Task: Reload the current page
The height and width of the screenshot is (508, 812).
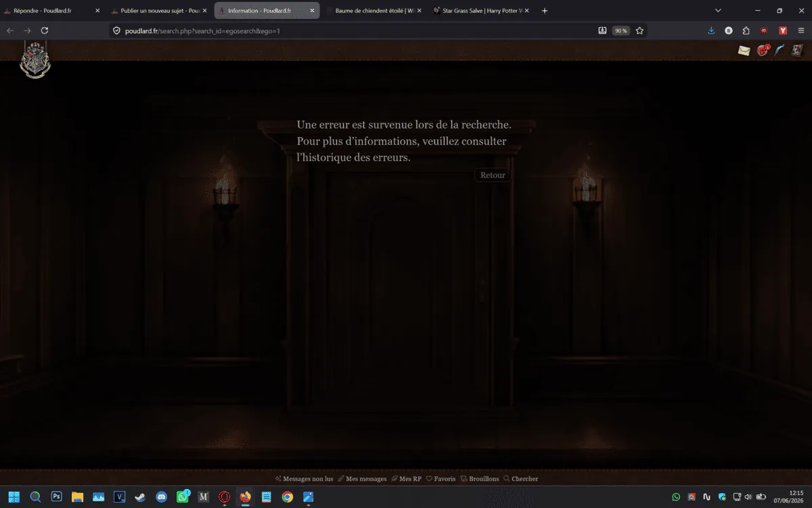Action: pos(45,30)
